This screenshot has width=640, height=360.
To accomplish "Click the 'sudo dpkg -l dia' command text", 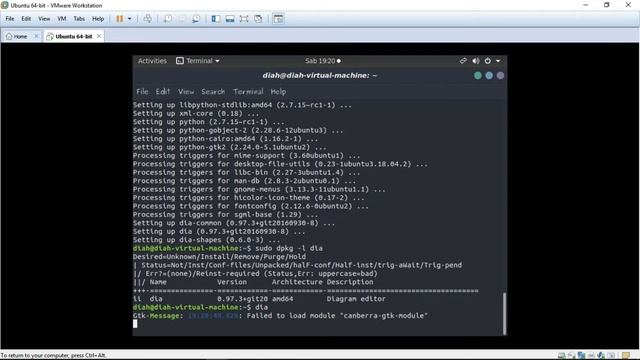I will coord(289,248).
